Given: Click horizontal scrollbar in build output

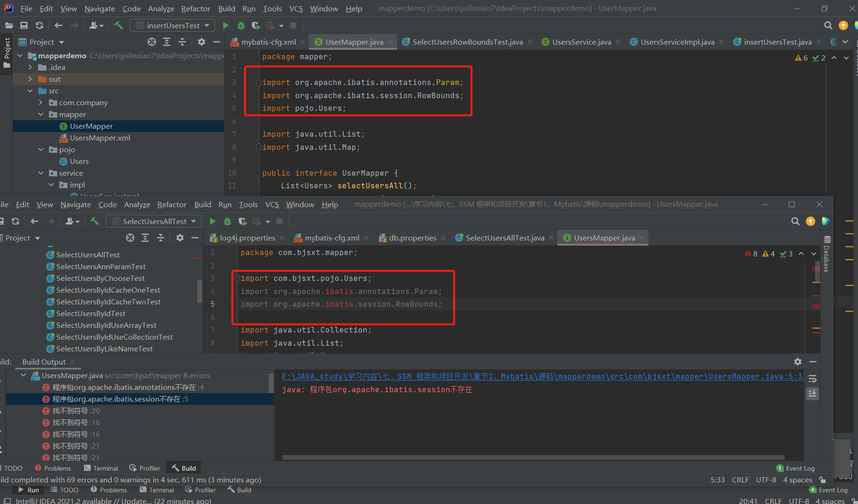Looking at the screenshot, I should pos(533,457).
